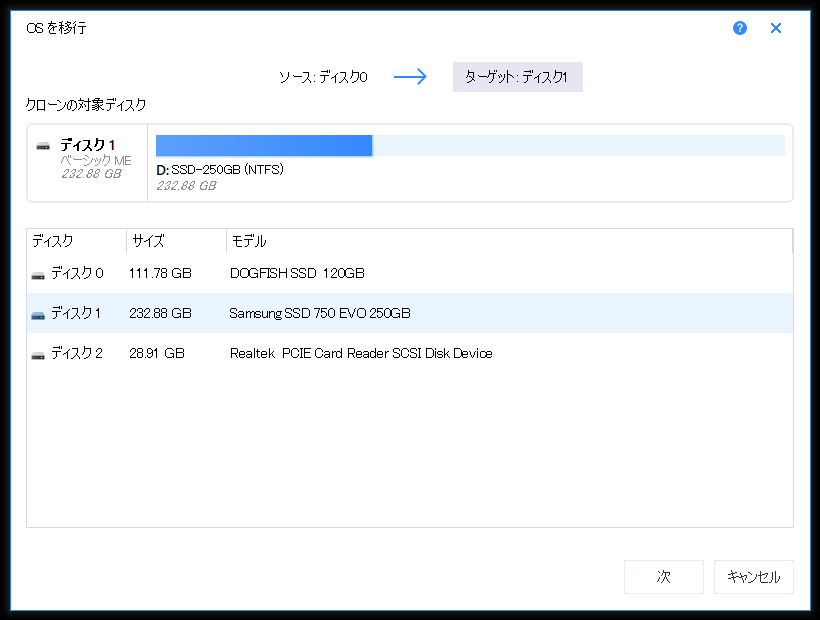Click the blue help question mark icon
This screenshot has width=820, height=620.
(x=740, y=28)
